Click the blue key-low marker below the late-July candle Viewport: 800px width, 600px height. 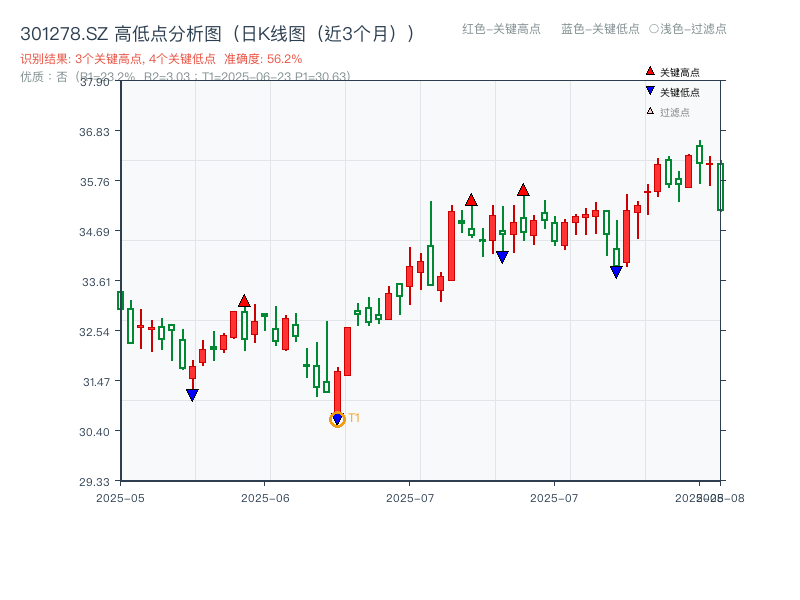coord(616,270)
